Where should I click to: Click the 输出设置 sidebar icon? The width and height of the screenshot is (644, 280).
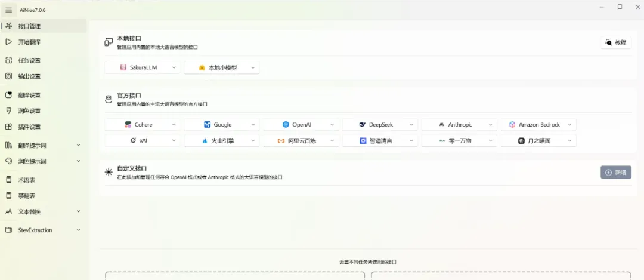click(x=8, y=76)
